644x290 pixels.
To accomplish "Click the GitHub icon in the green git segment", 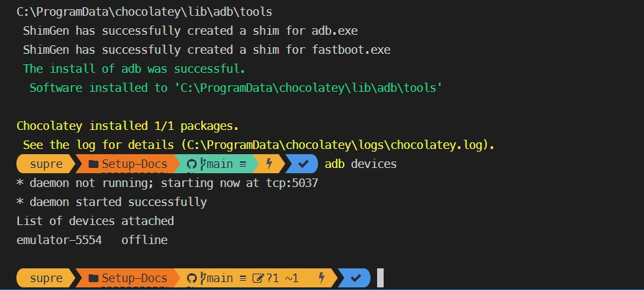I will click(x=191, y=164).
